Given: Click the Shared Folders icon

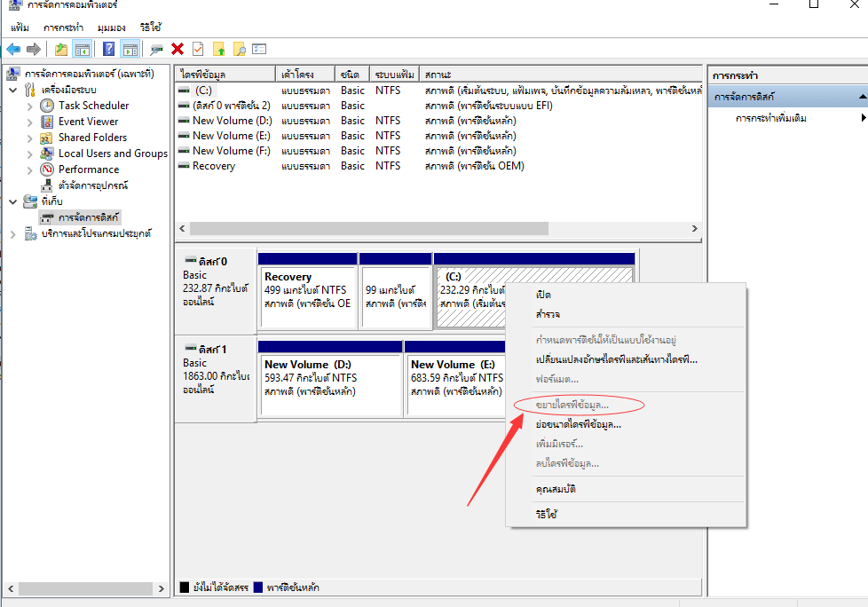Looking at the screenshot, I should click(47, 138).
